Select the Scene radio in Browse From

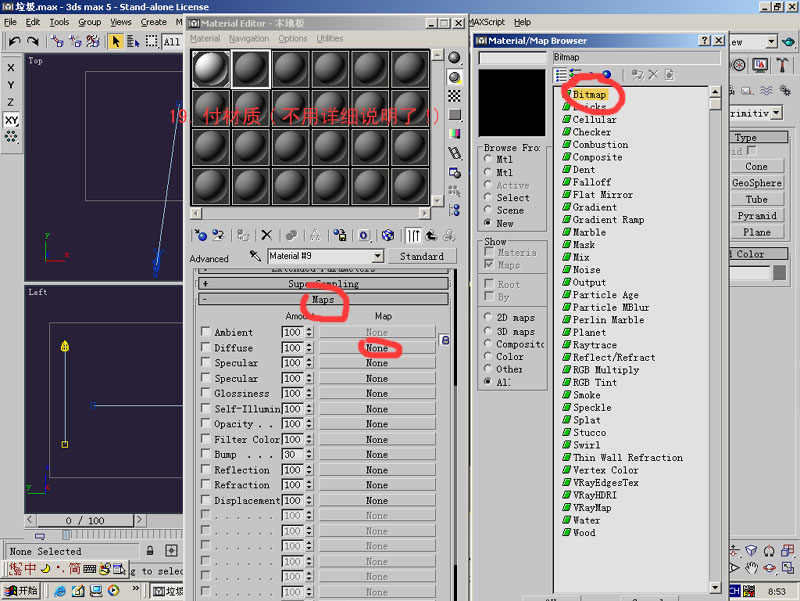(x=488, y=210)
